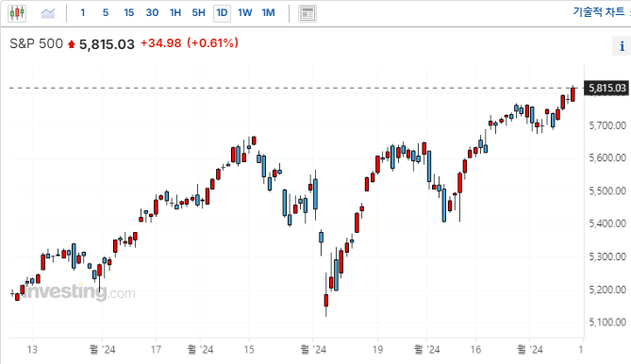Image resolution: width=631 pixels, height=364 pixels.
Task: Click the 5,400.00 price axis label
Action: click(x=607, y=223)
